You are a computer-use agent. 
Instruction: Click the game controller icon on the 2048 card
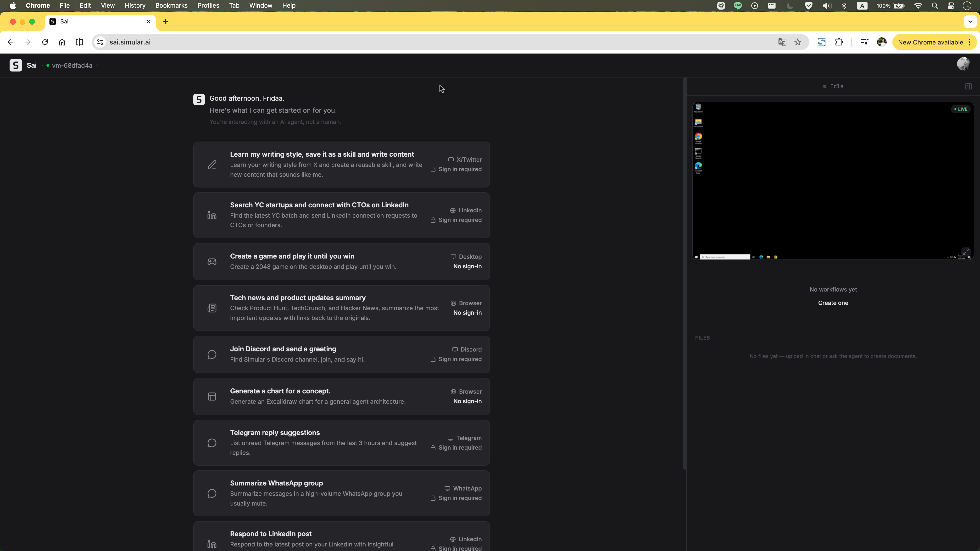[x=212, y=262]
